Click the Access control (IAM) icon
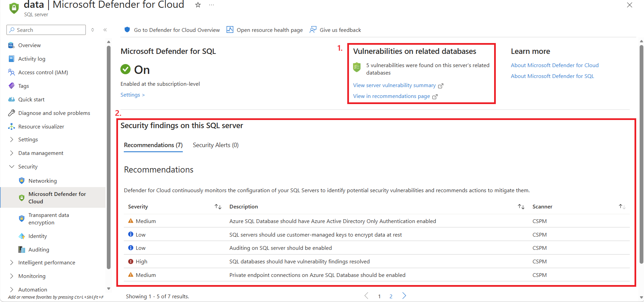Image resolution: width=644 pixels, height=302 pixels. coord(11,72)
